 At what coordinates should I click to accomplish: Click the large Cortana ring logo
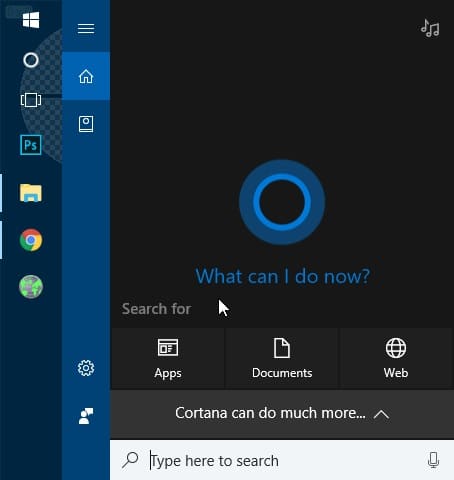[282, 202]
